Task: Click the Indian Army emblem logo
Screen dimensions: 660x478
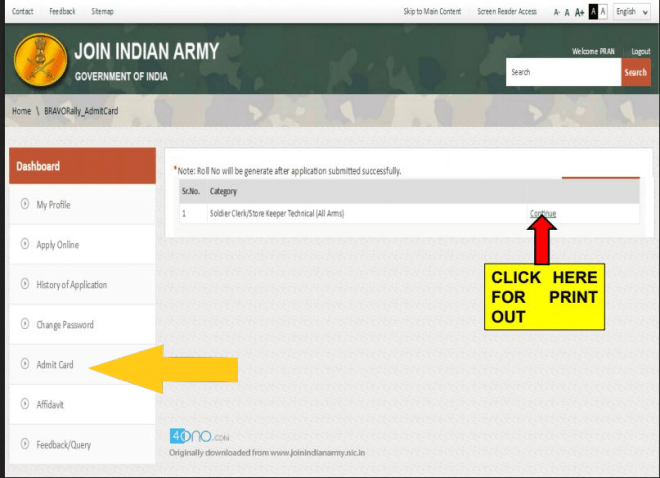Action: tap(40, 60)
